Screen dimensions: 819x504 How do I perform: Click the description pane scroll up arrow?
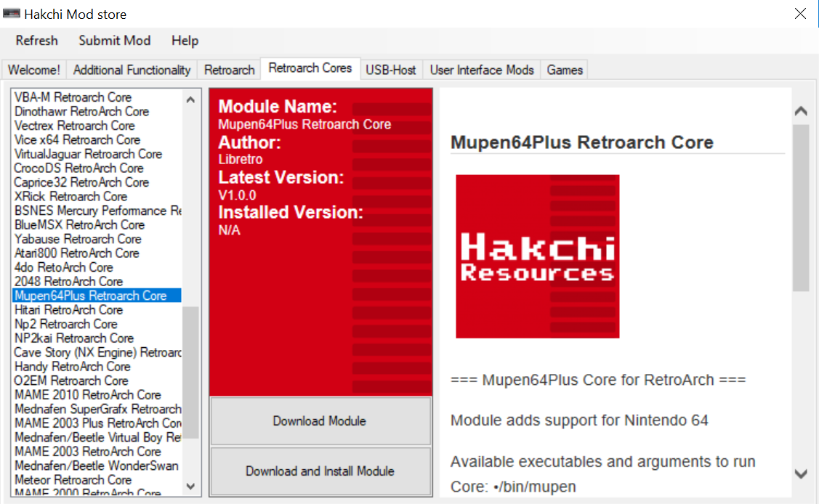click(x=801, y=110)
